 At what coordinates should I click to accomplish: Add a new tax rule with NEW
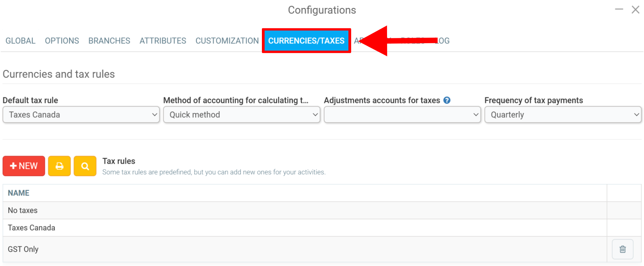pos(24,166)
